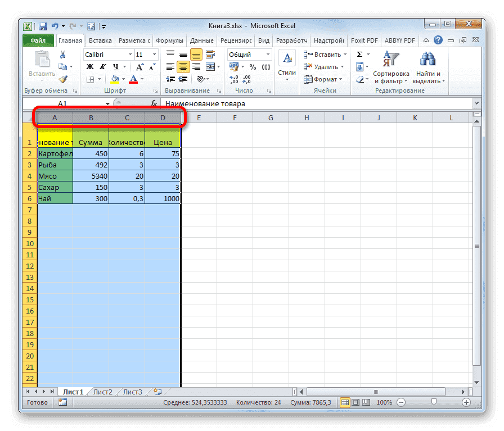Click the Insert Function fx icon
The width and height of the screenshot is (504, 431).
pyautogui.click(x=155, y=103)
